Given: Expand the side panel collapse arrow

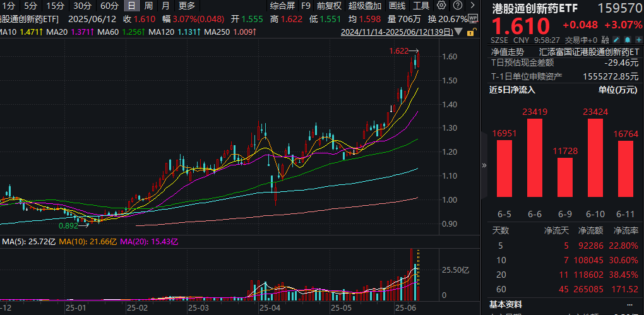Looking at the screenshot, I should point(484,165).
